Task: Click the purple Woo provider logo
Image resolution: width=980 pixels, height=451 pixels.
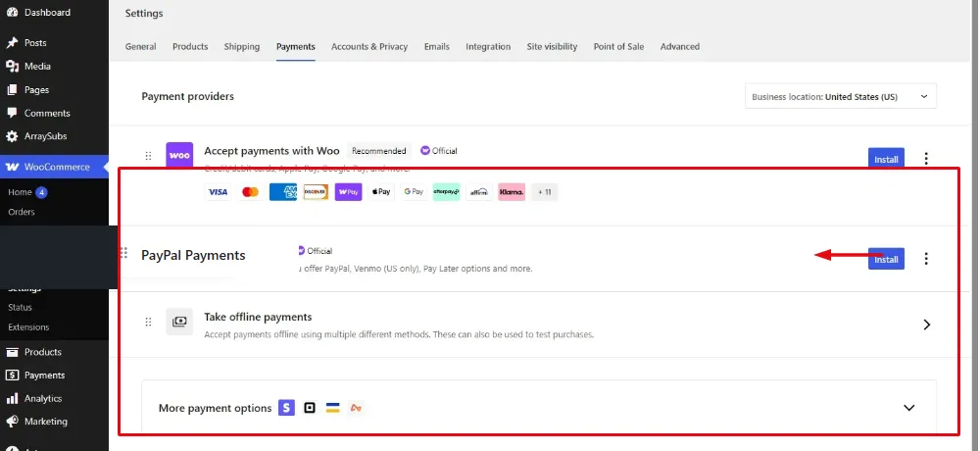Action: coord(179,155)
